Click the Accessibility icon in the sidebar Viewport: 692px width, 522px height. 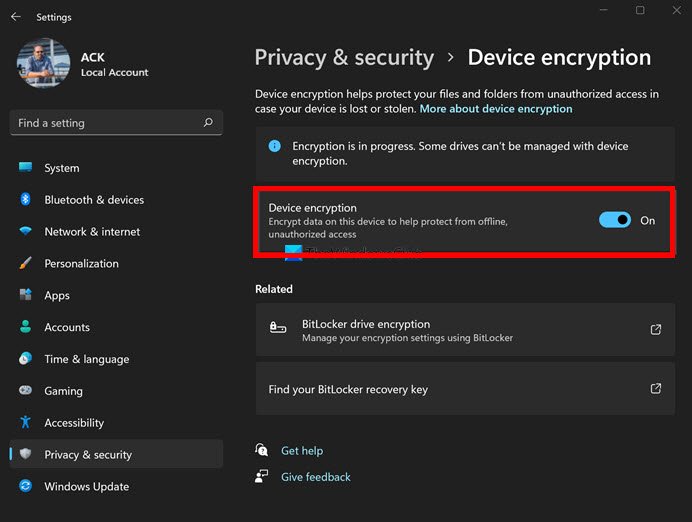[x=26, y=423]
